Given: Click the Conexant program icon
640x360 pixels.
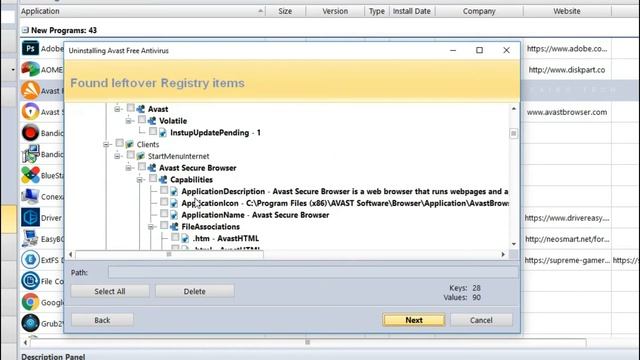Looking at the screenshot, I should (30, 196).
